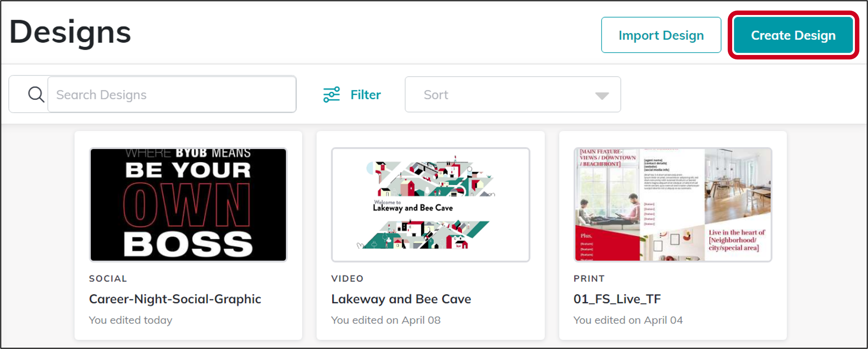Click the Import Design button
The height and width of the screenshot is (349, 868).
pyautogui.click(x=661, y=35)
